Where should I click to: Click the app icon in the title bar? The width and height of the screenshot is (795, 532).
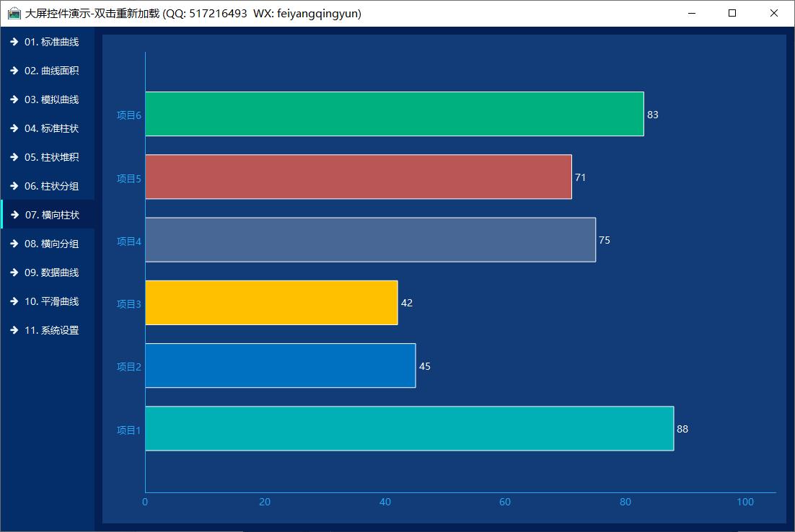coord(14,13)
